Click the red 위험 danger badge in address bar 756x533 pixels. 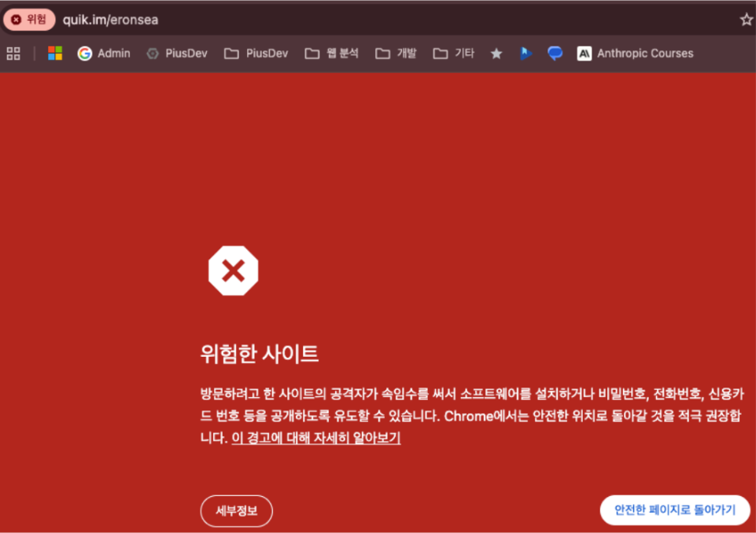point(29,20)
